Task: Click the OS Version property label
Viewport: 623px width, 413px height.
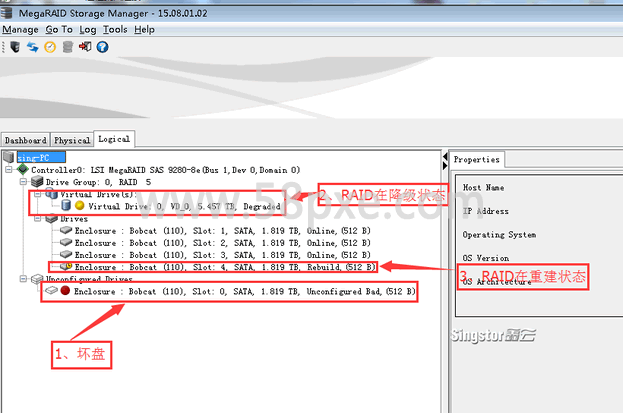Action: coord(486,258)
